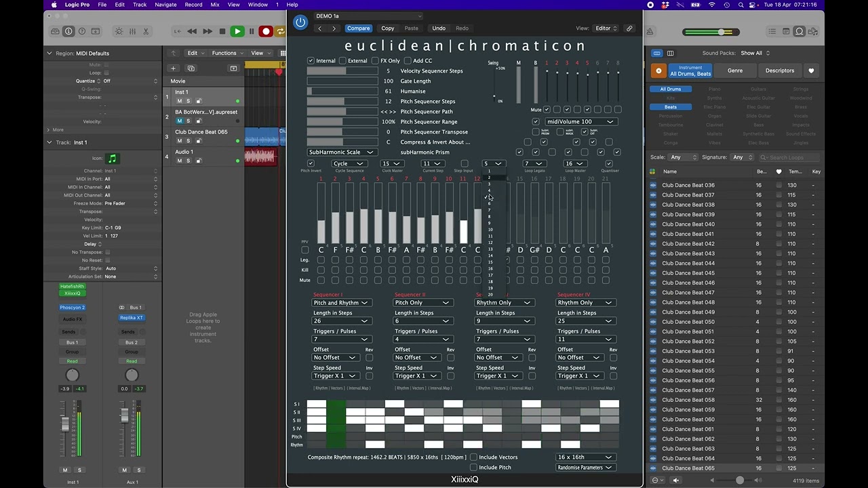Viewport: 868px width, 488px height.
Task: Open the Randomise Parameters dropdown
Action: 586,468
